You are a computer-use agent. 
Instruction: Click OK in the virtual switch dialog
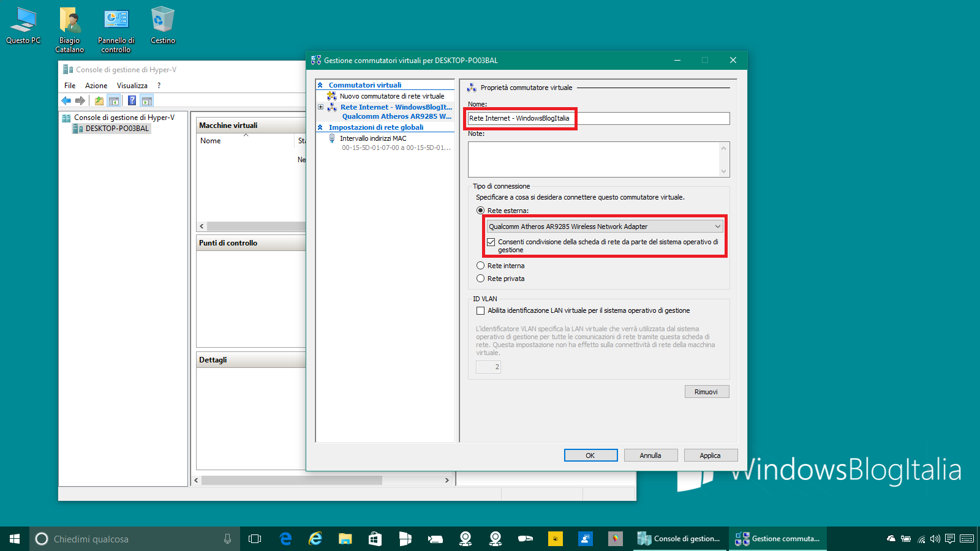tap(590, 455)
